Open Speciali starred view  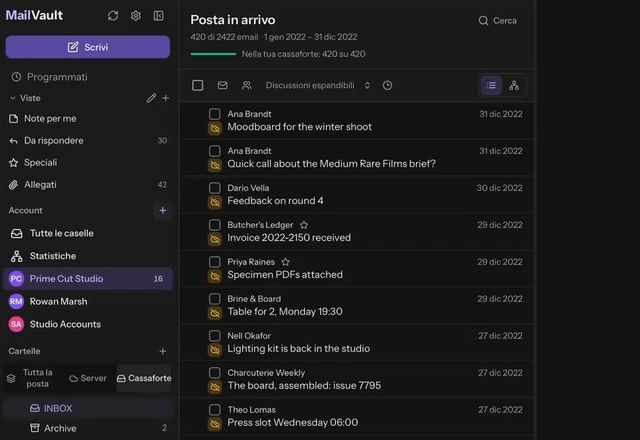click(88, 162)
